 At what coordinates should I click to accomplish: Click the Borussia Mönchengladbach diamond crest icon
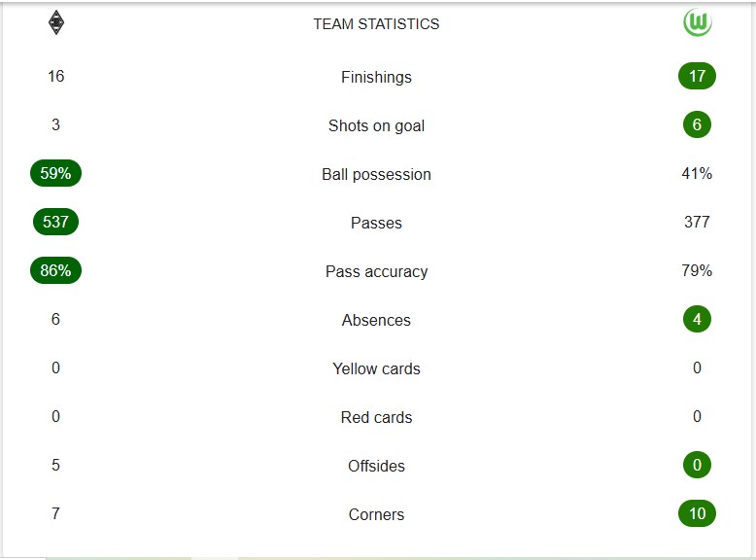[56, 22]
